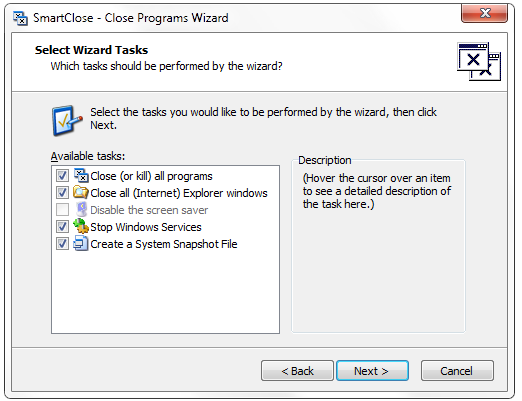Click the Windows Services gear icon
Screen dimensions: 522x401
(x=81, y=226)
